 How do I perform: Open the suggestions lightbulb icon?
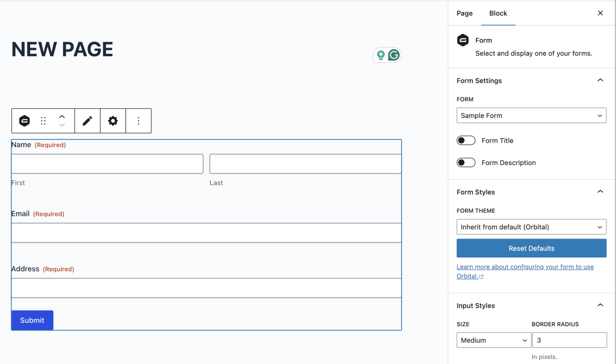point(380,55)
